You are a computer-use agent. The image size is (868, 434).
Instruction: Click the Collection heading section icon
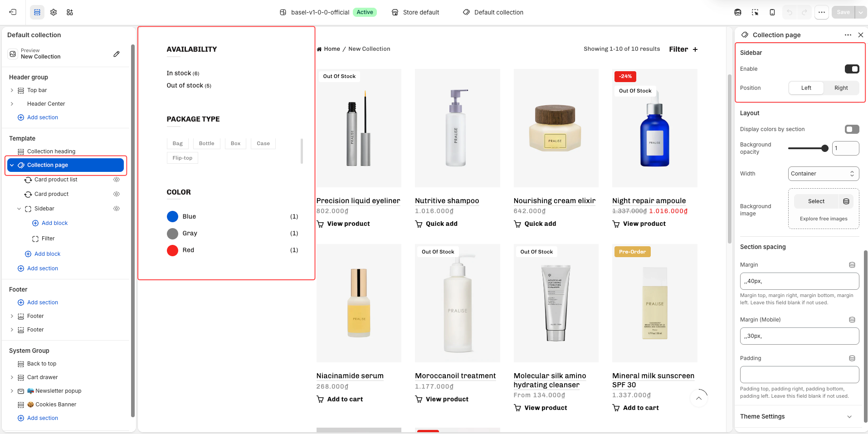21,151
